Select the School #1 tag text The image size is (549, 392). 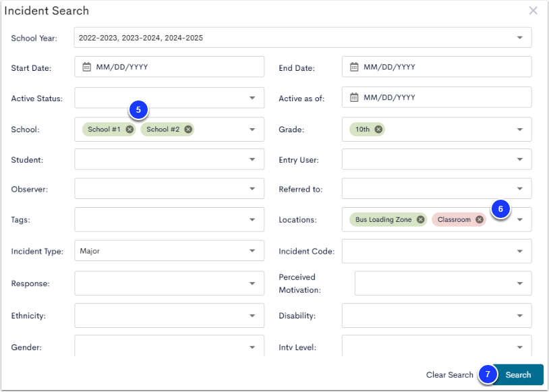[x=104, y=130]
